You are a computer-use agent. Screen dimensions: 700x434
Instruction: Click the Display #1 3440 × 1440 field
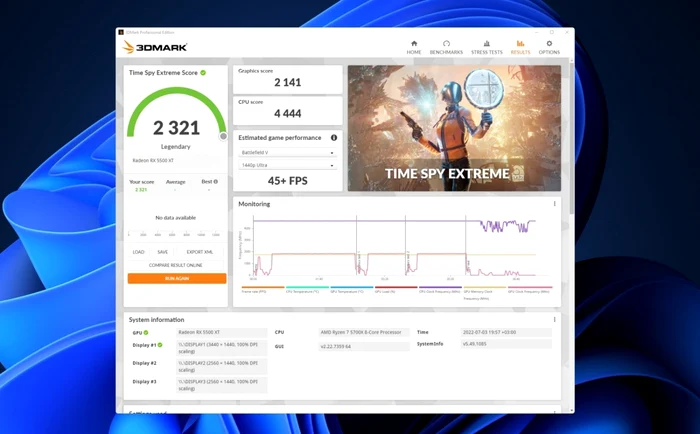221,348
